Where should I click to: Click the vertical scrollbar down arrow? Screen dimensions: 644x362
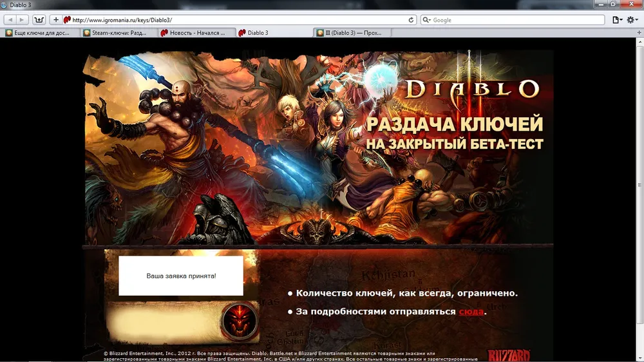point(640,358)
